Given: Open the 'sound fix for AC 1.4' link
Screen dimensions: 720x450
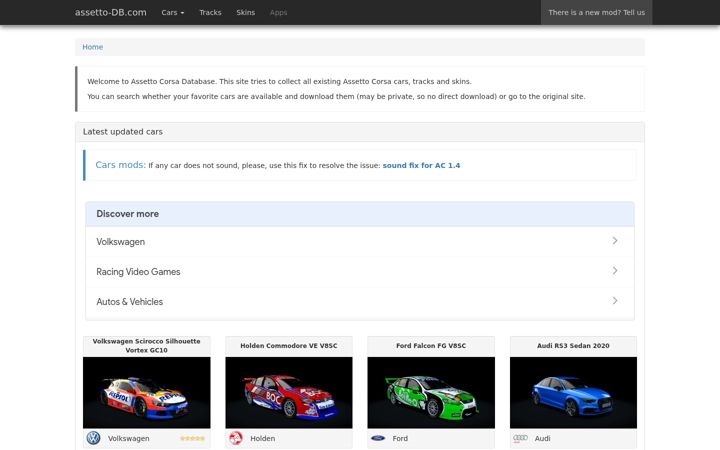Looking at the screenshot, I should pos(421,165).
